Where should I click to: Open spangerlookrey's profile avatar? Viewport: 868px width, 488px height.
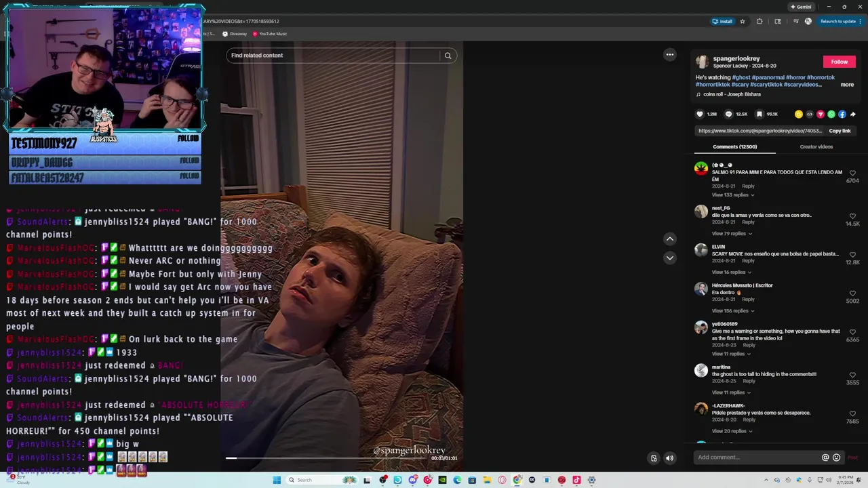tap(702, 62)
